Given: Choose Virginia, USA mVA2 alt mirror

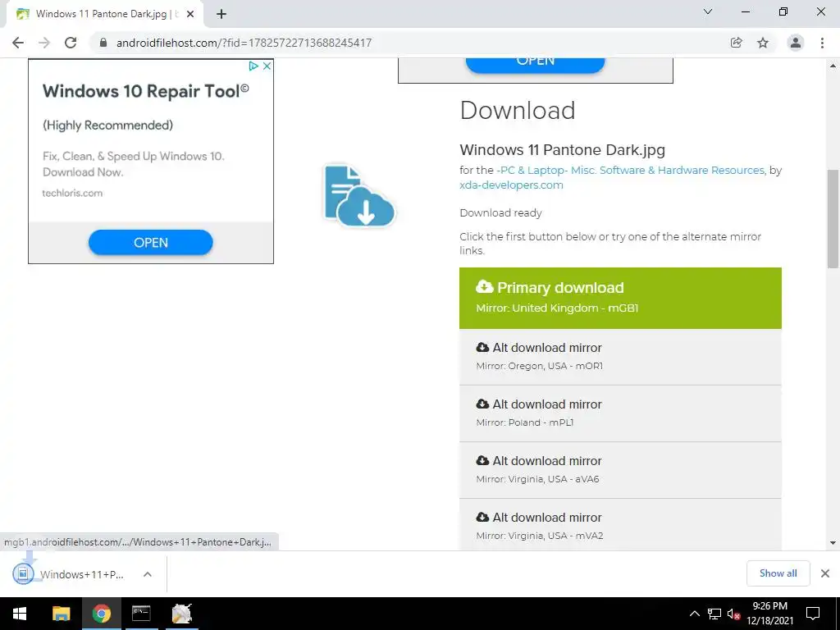Looking at the screenshot, I should pos(620,524).
